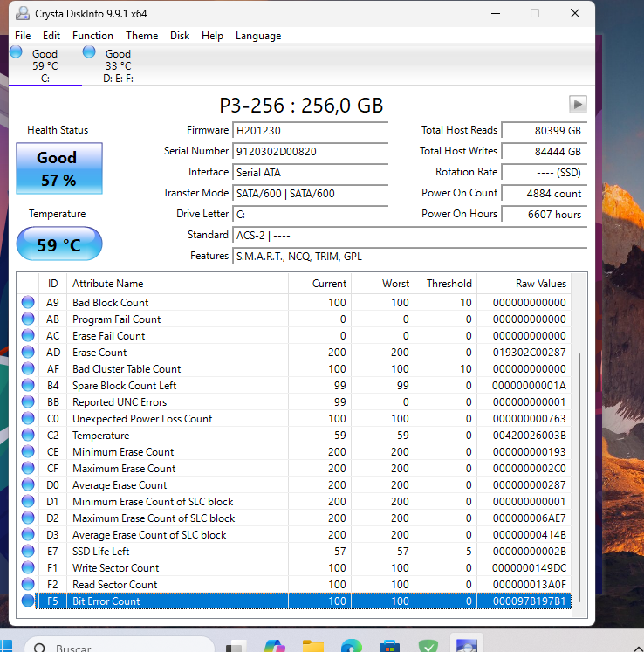The image size is (644, 652).
Task: Click the CrystalDiskInfo app icon in the title bar
Action: [23, 14]
